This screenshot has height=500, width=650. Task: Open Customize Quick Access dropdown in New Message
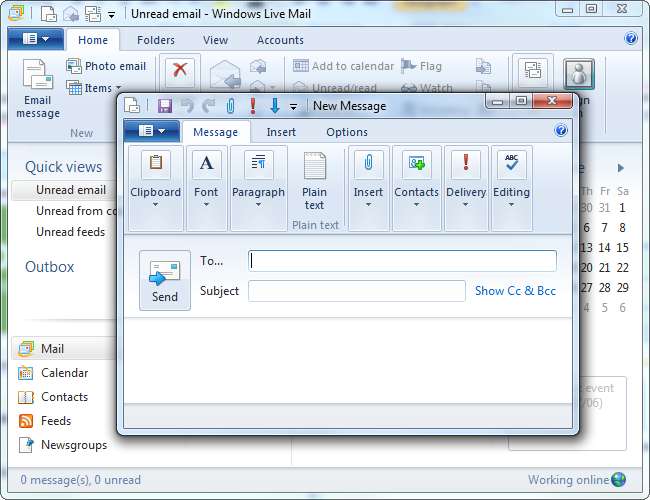pyautogui.click(x=293, y=107)
